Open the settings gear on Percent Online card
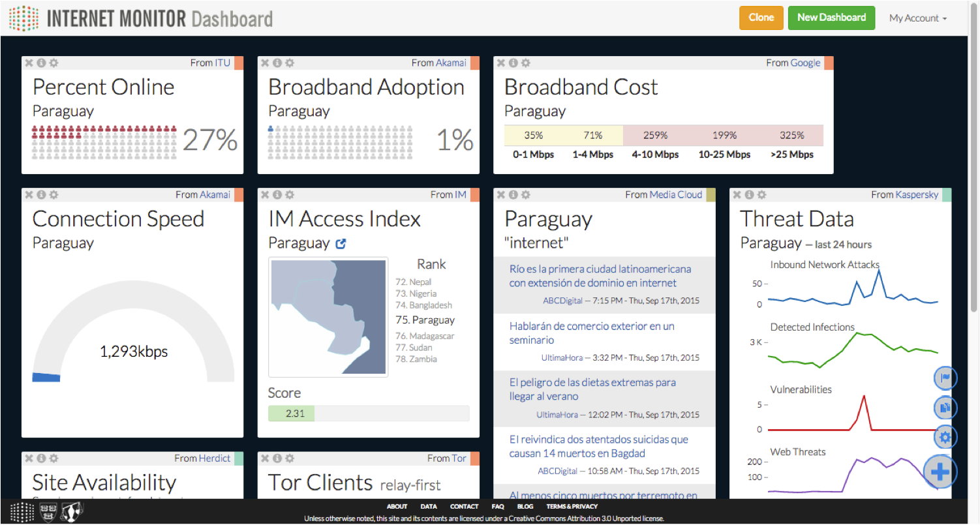This screenshot has height=525, width=980. [54, 63]
